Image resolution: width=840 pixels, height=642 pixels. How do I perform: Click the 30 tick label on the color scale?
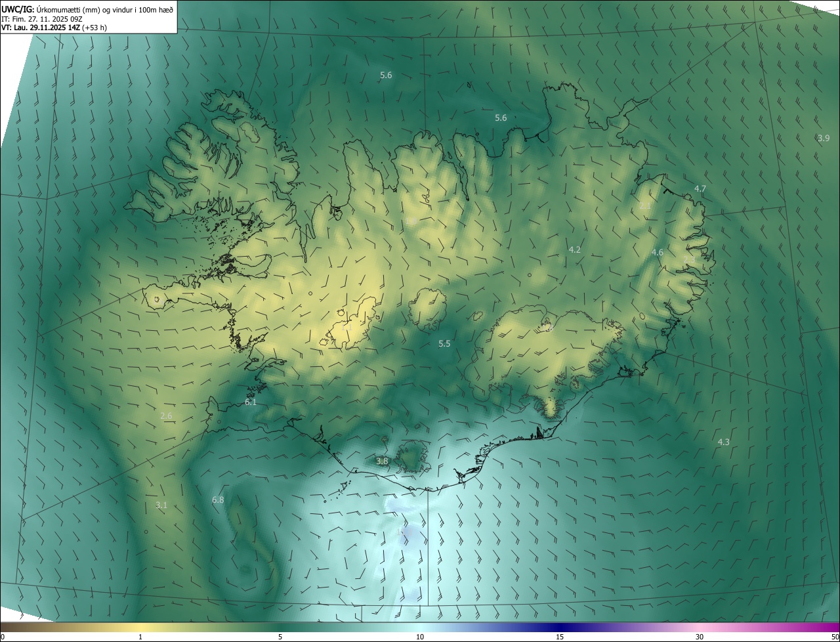tap(700, 637)
